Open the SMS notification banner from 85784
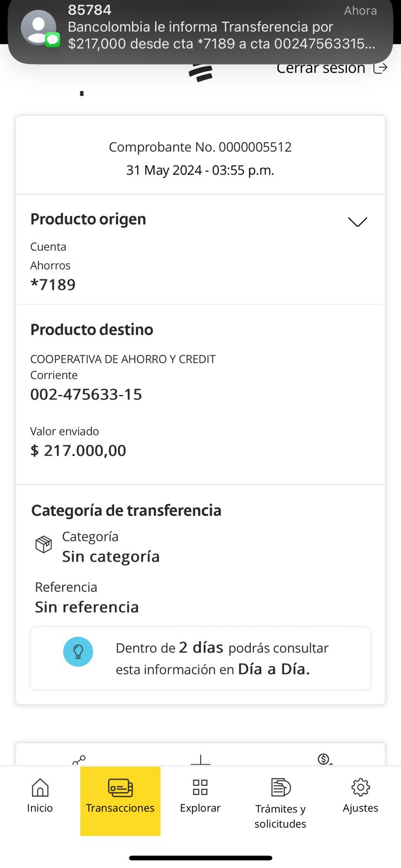Viewport: 401px width, 868px height. 217,33
